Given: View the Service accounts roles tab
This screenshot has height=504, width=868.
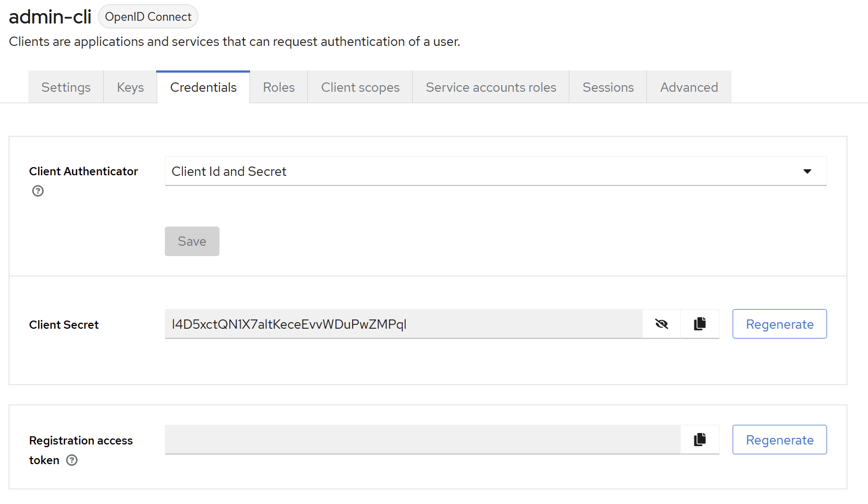Looking at the screenshot, I should (x=491, y=87).
